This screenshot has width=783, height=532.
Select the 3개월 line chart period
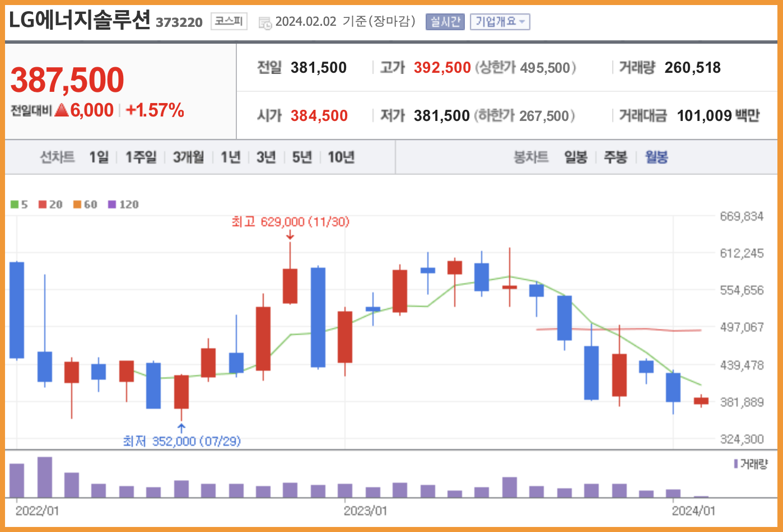pos(188,157)
